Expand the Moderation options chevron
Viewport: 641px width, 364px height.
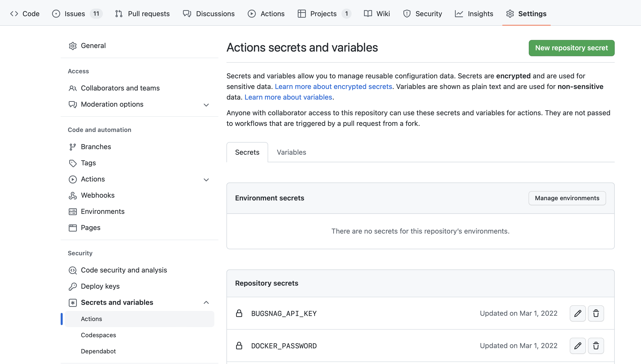[206, 105]
